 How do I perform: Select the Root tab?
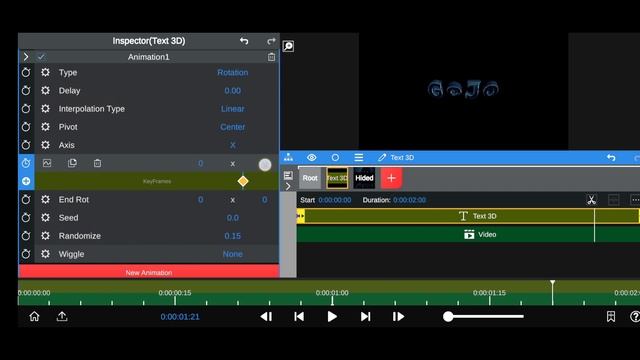tap(310, 178)
